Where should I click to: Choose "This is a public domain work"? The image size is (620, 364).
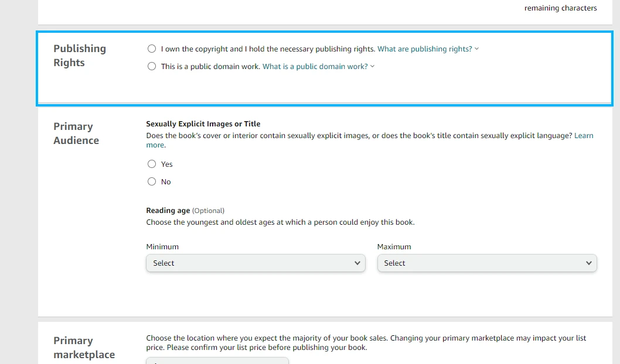pyautogui.click(x=152, y=66)
